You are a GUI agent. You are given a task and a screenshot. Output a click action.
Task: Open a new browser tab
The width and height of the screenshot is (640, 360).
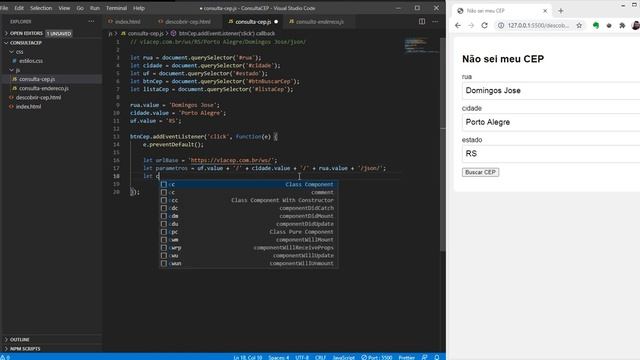pos(561,11)
